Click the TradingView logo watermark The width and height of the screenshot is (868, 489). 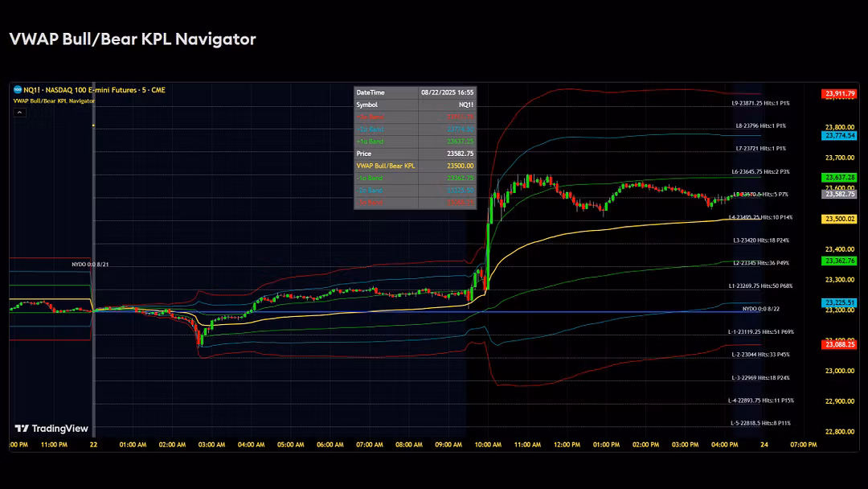click(x=51, y=429)
